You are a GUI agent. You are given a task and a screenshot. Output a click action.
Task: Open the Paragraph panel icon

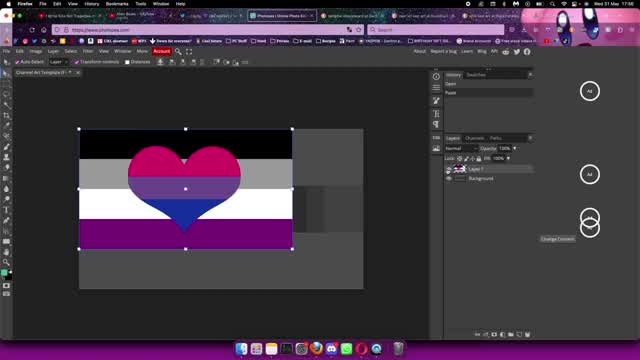point(436,124)
